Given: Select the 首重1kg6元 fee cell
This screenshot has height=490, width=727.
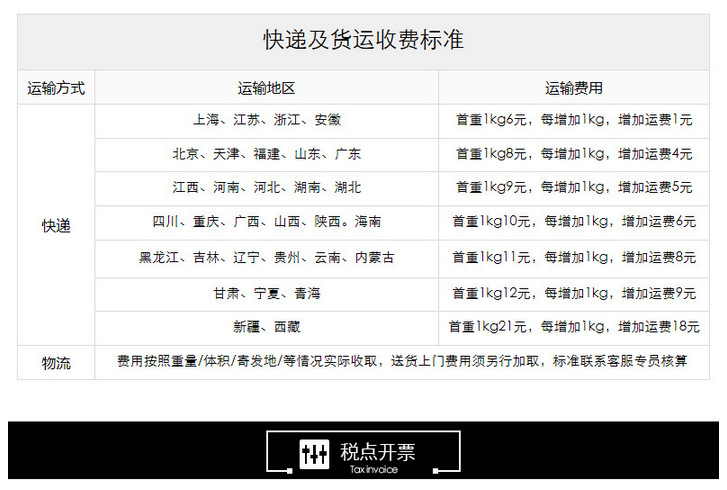Looking at the screenshot, I should click(574, 120).
